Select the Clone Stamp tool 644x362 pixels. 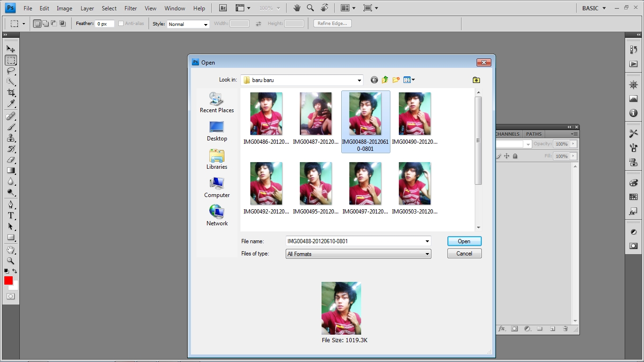(11, 139)
